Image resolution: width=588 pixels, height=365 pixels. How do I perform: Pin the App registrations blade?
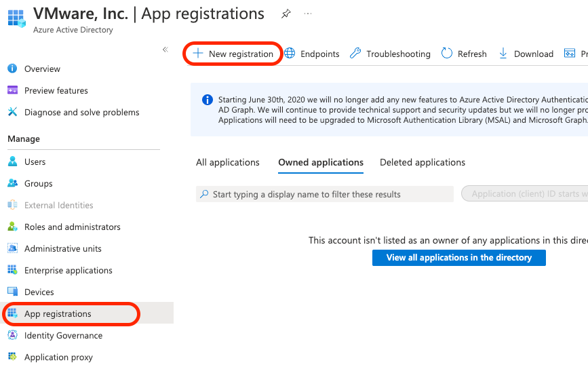(x=286, y=14)
